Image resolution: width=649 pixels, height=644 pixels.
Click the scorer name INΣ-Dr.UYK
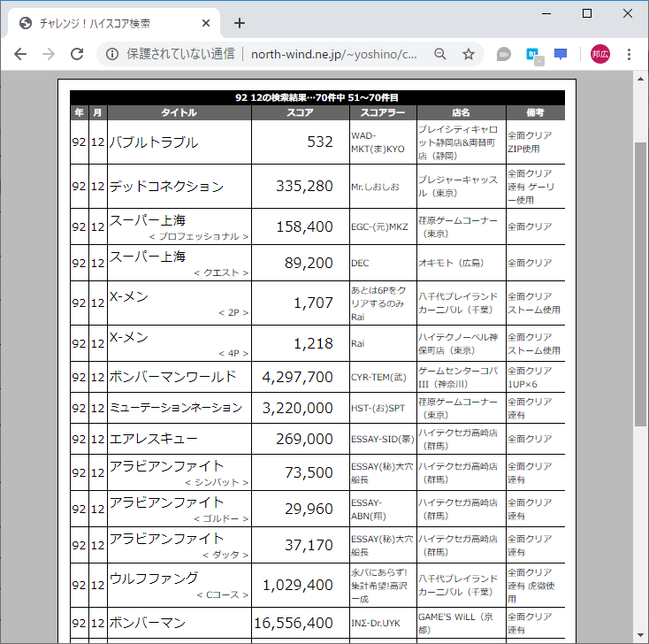[x=376, y=624]
